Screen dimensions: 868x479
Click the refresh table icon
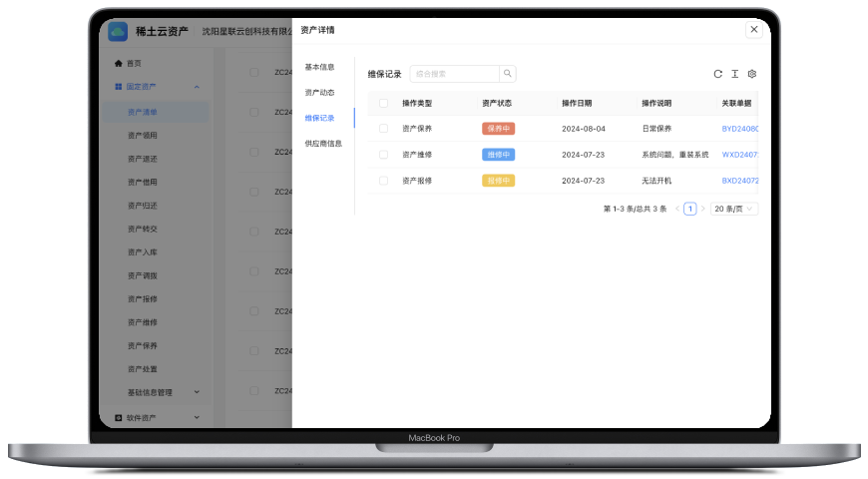click(717, 74)
